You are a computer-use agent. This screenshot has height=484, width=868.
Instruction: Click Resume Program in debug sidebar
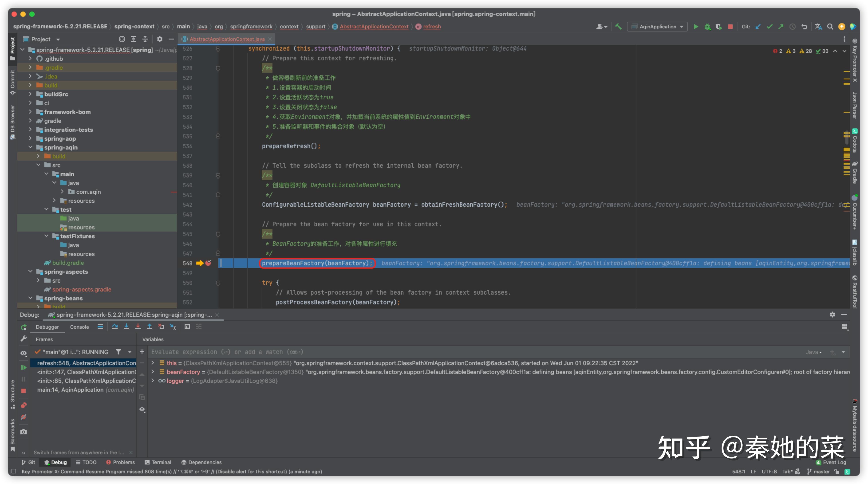pyautogui.click(x=24, y=367)
